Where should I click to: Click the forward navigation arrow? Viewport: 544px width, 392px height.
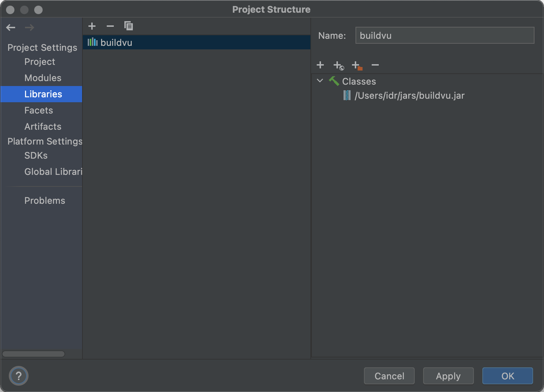click(x=29, y=27)
